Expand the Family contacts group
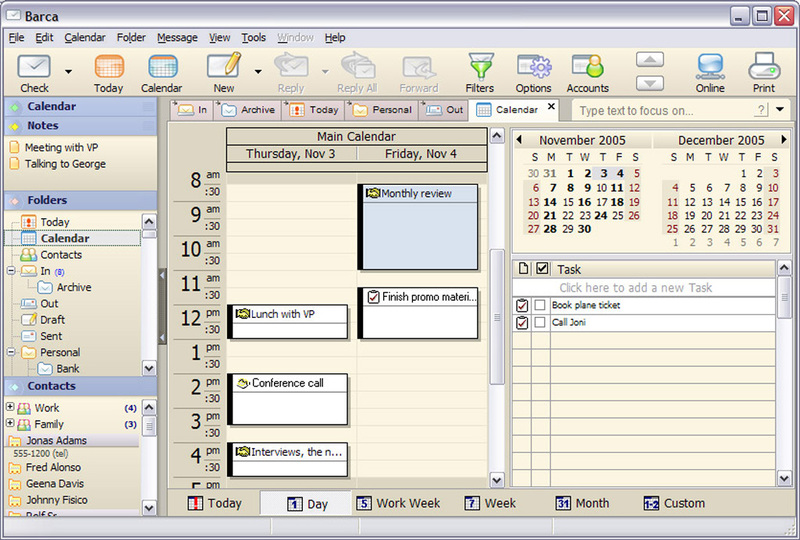The width and height of the screenshot is (800, 540). click(x=10, y=424)
